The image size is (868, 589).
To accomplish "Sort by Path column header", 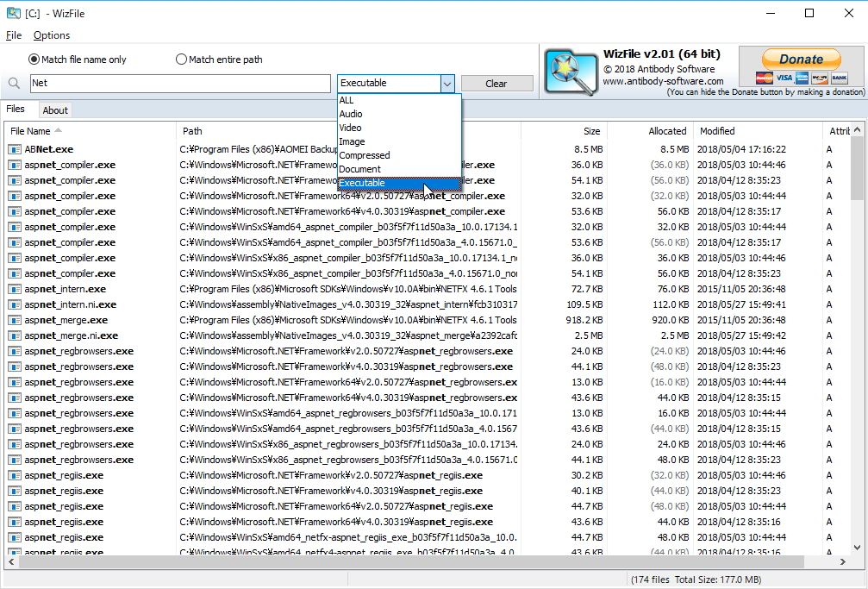I will coord(348,131).
